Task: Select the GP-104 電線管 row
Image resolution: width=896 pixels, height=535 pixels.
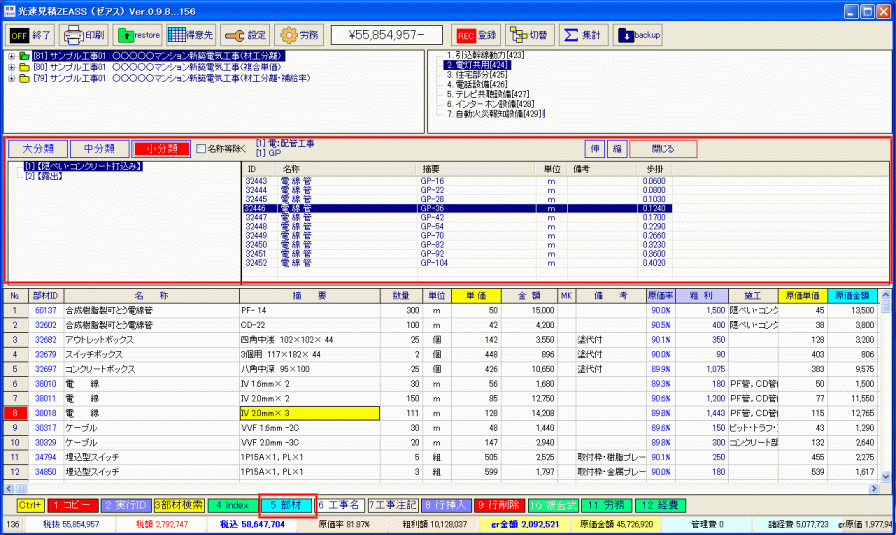Action: pyautogui.click(x=457, y=263)
